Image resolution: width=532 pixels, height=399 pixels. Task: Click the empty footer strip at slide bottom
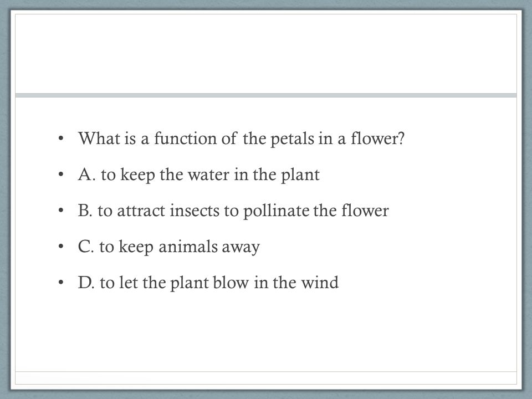point(266,378)
